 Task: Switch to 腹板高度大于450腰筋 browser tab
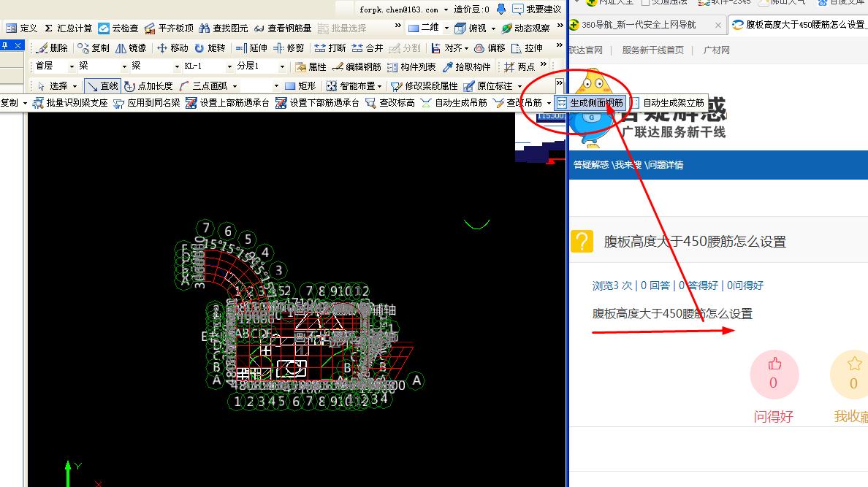pyautogui.click(x=799, y=25)
